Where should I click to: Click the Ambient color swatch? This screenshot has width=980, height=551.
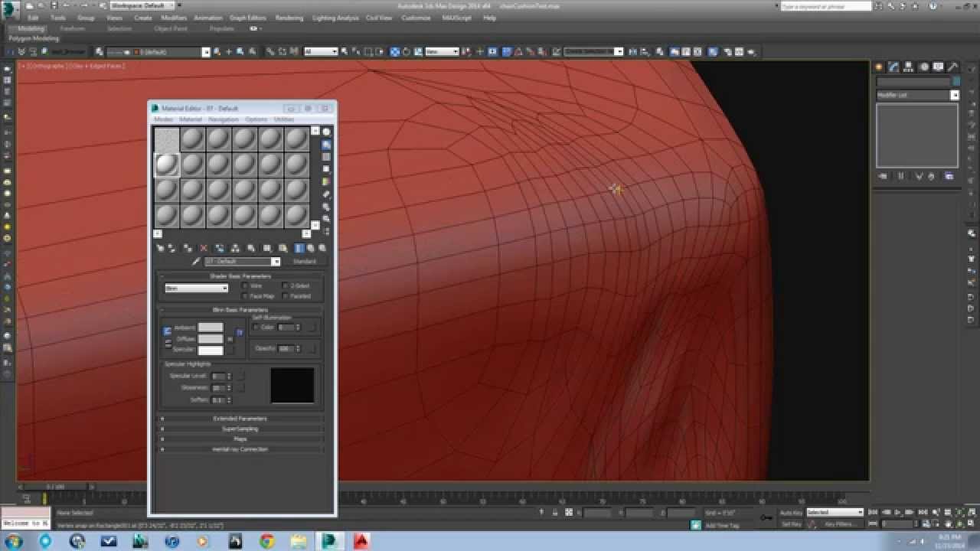click(x=211, y=328)
